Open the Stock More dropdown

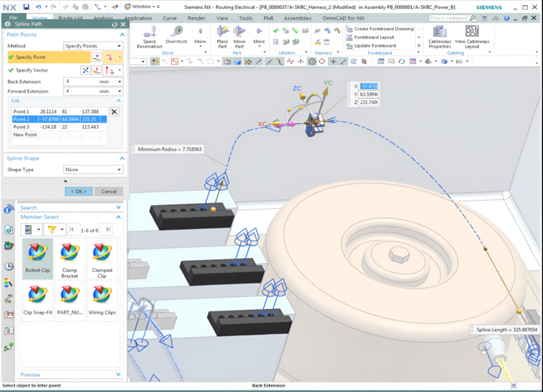pos(200,36)
